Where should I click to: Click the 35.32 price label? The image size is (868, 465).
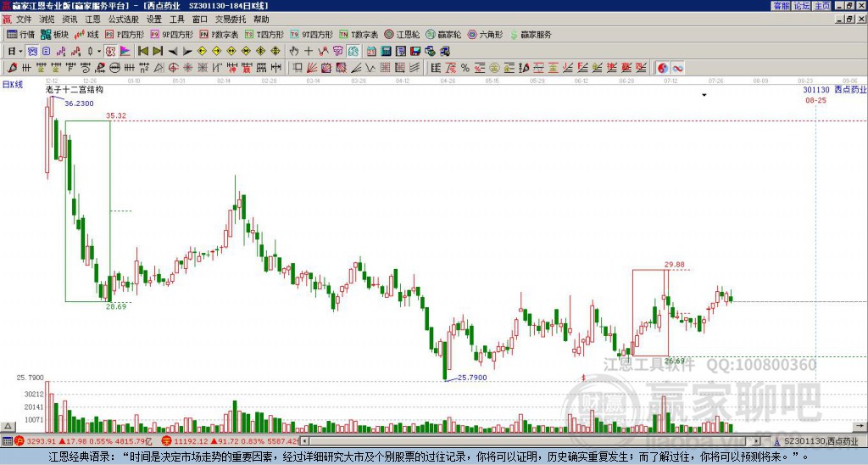(116, 115)
